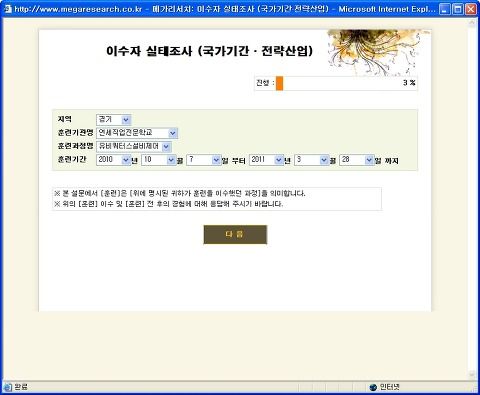Click the 훈련과정명 field label
480x395 pixels.
click(x=75, y=146)
